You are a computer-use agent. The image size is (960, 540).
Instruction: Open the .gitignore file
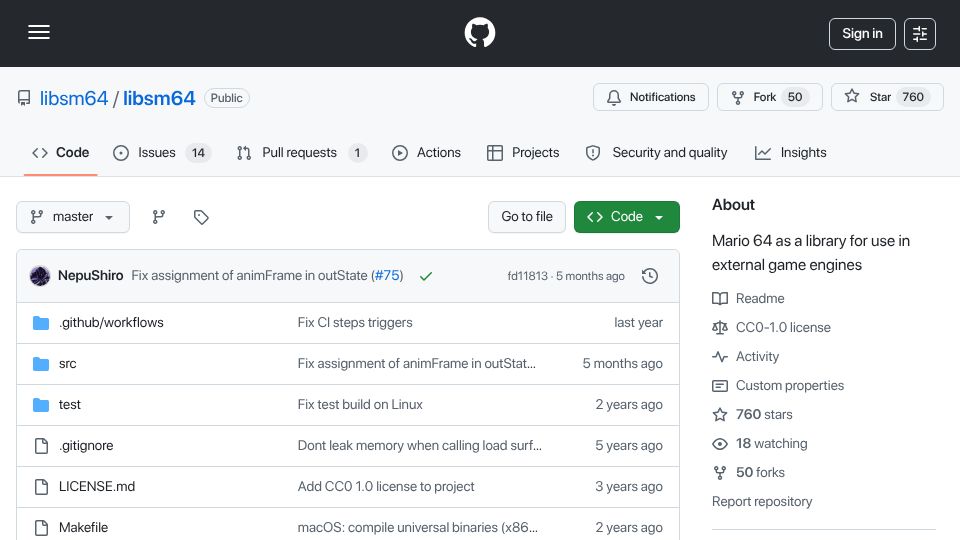[x=86, y=446]
